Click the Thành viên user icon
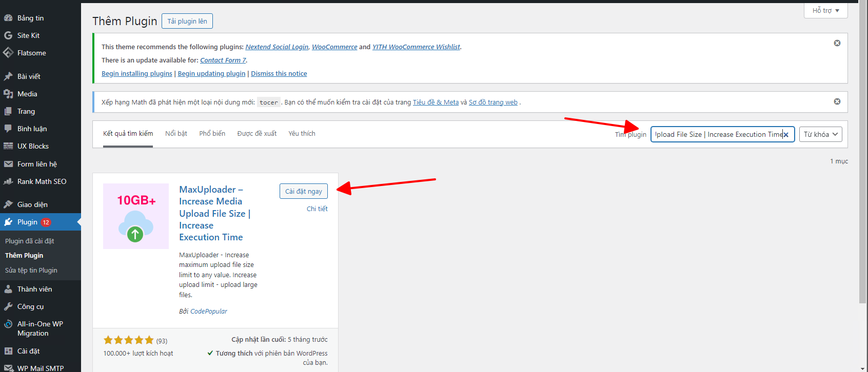868x372 pixels. (x=8, y=289)
